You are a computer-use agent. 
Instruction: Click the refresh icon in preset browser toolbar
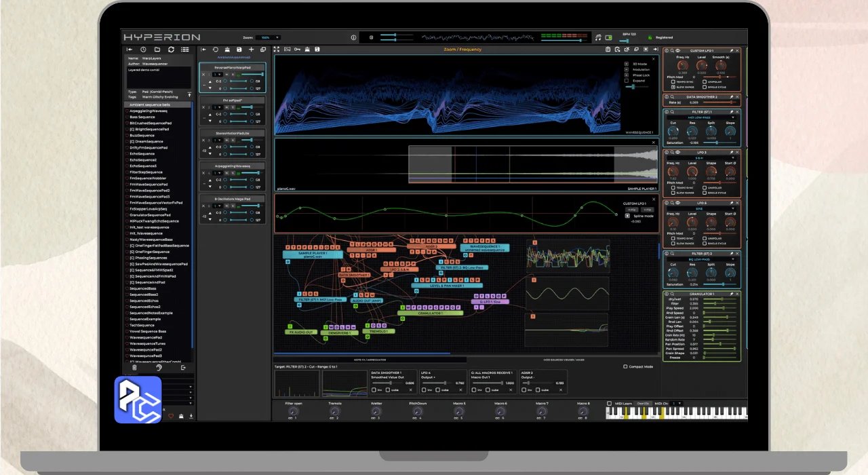(171, 50)
